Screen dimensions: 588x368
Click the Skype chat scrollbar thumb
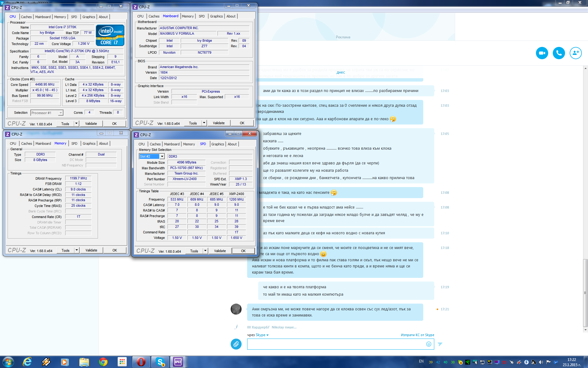pos(585,293)
